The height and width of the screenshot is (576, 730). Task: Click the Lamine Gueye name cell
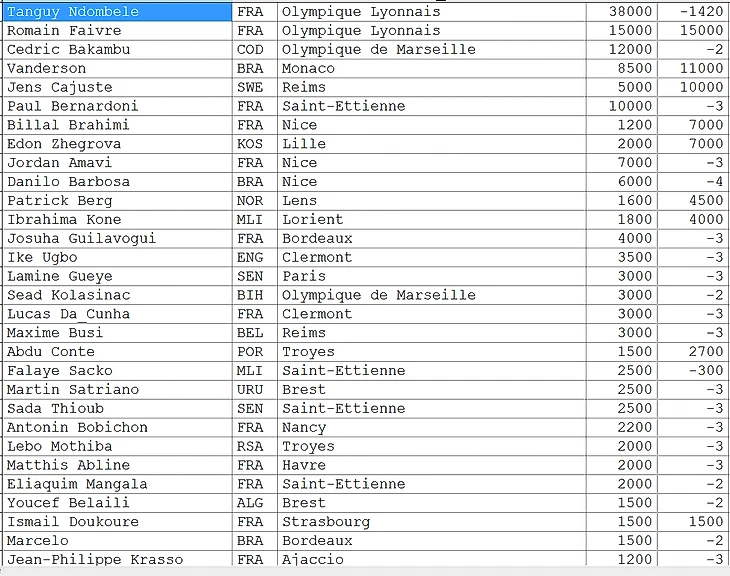click(x=117, y=276)
